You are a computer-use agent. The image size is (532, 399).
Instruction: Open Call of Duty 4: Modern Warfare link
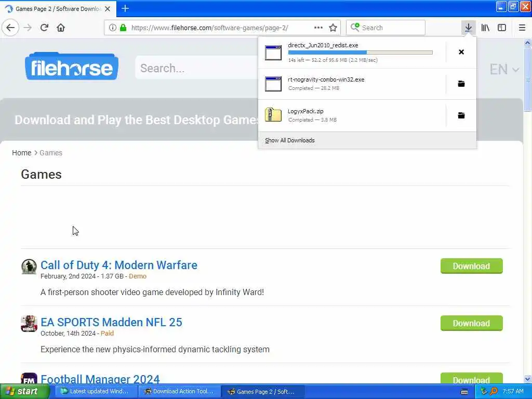119,265
